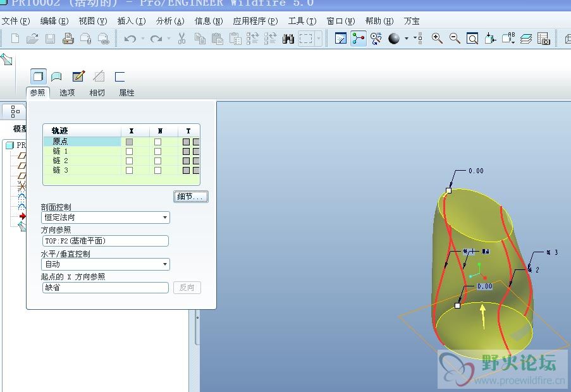
Task: Switch to the 选项 tab
Action: click(68, 92)
